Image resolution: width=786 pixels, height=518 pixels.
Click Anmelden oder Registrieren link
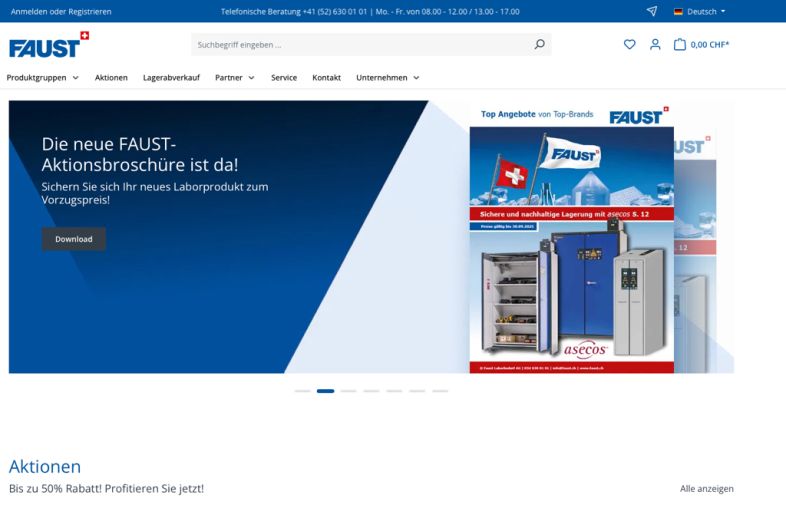click(61, 12)
